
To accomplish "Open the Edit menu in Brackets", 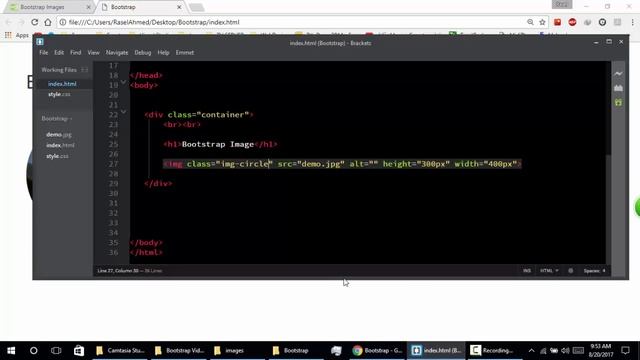I will pyautogui.click(x=59, y=53).
